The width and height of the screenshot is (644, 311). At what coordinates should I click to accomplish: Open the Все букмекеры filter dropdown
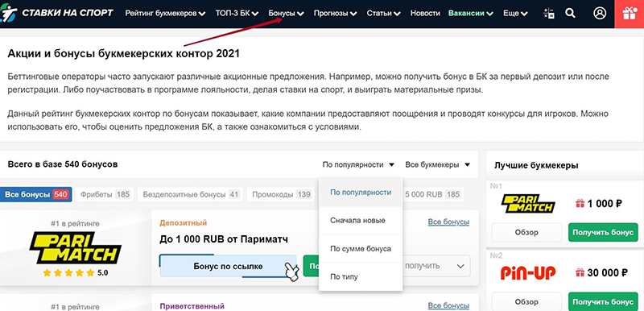point(437,164)
